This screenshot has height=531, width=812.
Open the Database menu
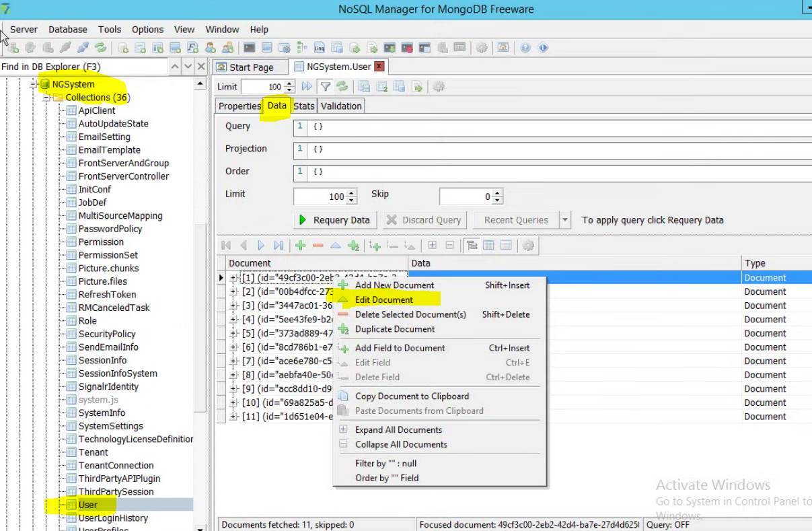[x=68, y=30]
